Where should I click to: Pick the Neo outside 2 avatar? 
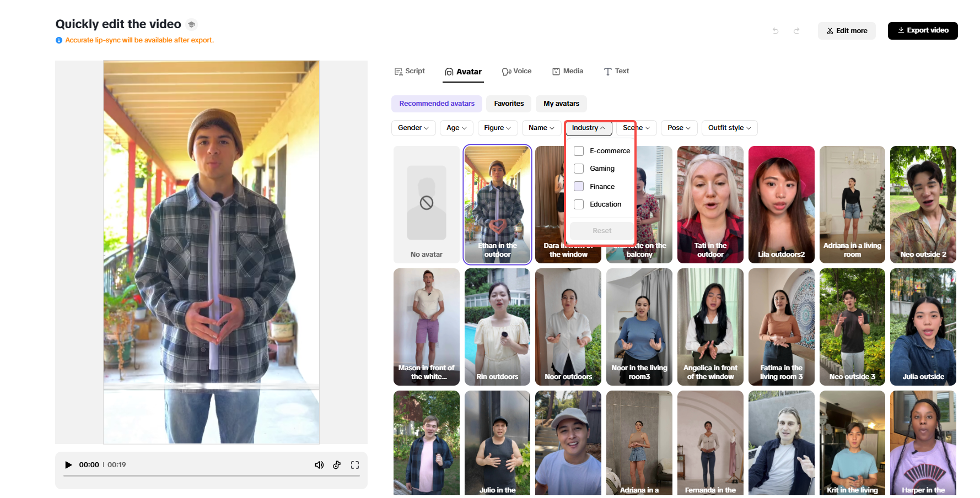tap(923, 204)
